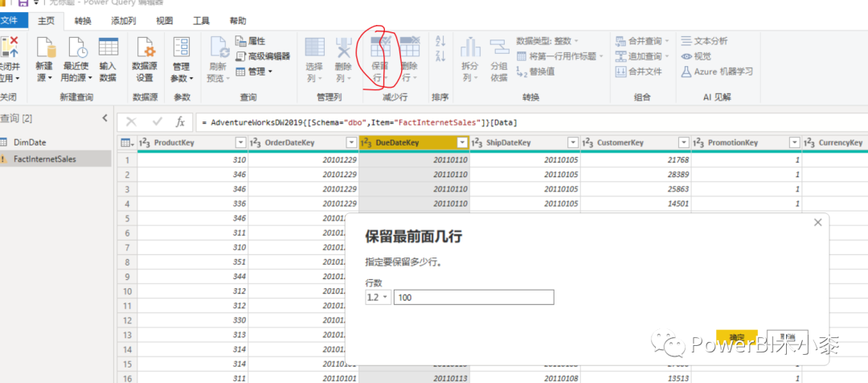Click the ProductKey cell 310 in row 1
The width and height of the screenshot is (868, 383).
coord(193,160)
